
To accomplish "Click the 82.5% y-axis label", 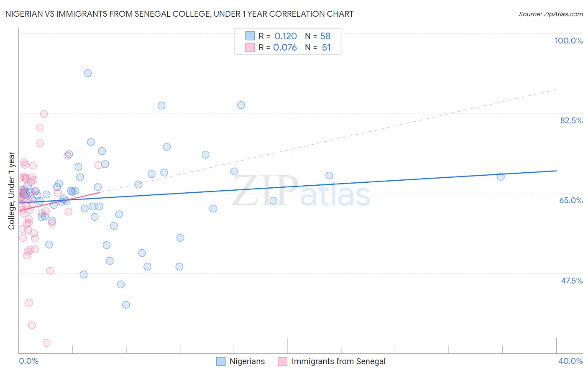I will (571, 120).
